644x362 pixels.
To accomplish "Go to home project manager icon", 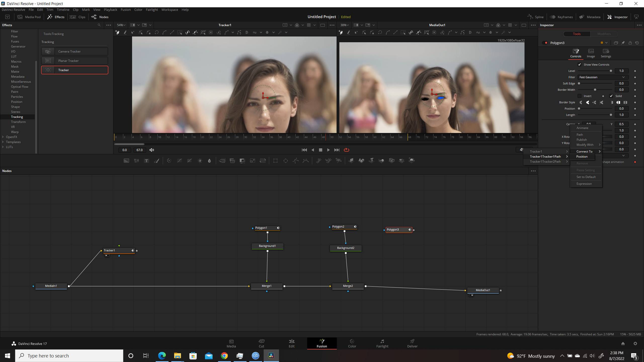I will [x=623, y=343].
